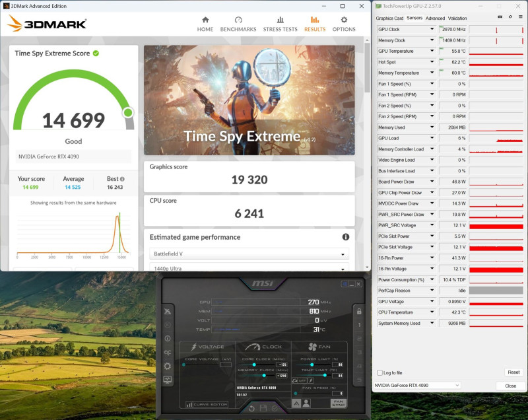
Task: Click Average score value 14 525
Action: [73, 188]
